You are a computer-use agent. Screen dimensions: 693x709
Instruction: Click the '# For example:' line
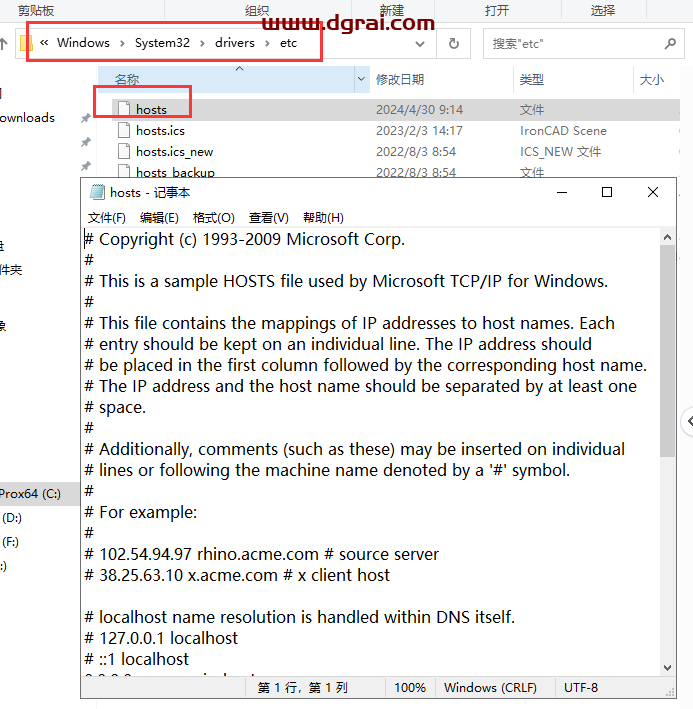(141, 512)
